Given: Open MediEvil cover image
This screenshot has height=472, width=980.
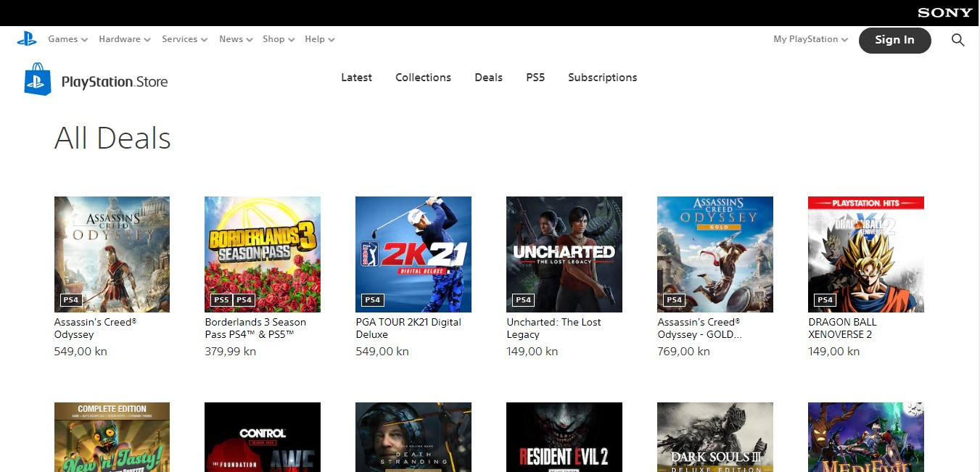Looking at the screenshot, I should pos(866,437).
